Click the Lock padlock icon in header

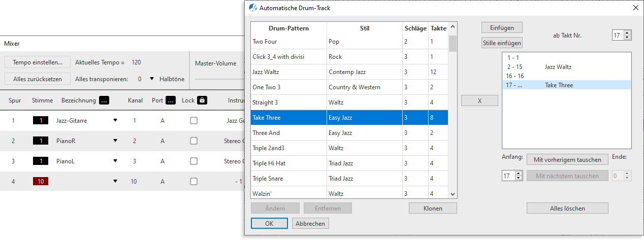coord(202,100)
